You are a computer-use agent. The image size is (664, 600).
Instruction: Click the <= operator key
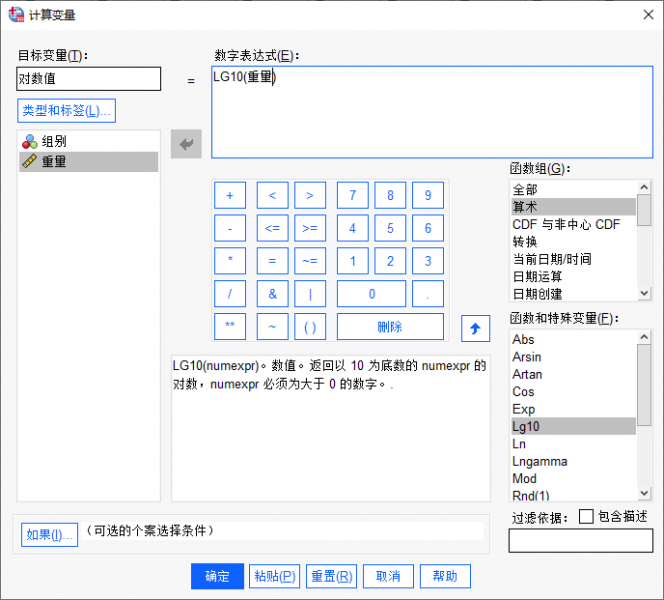(x=272, y=228)
